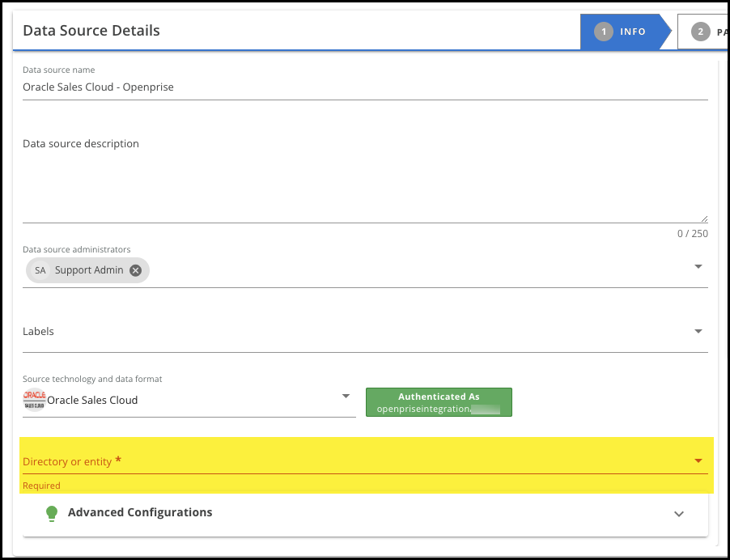Open the Directory or entity dropdown arrow

point(698,461)
